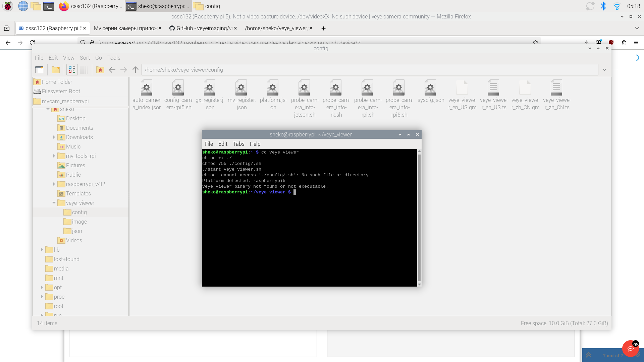Click the Bluetooth tray icon
644x362 pixels.
(x=603, y=6)
